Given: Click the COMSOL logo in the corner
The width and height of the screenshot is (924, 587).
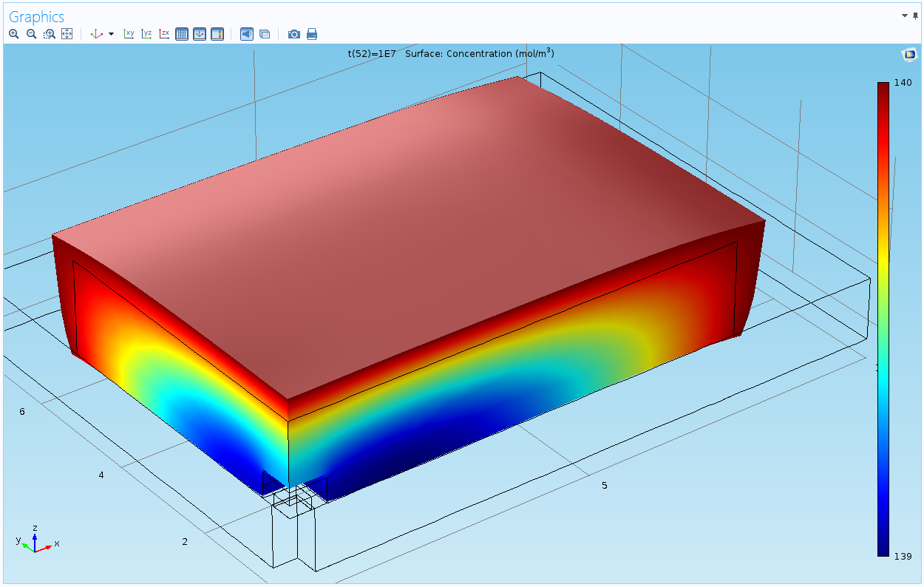Looking at the screenshot, I should pos(908,55).
